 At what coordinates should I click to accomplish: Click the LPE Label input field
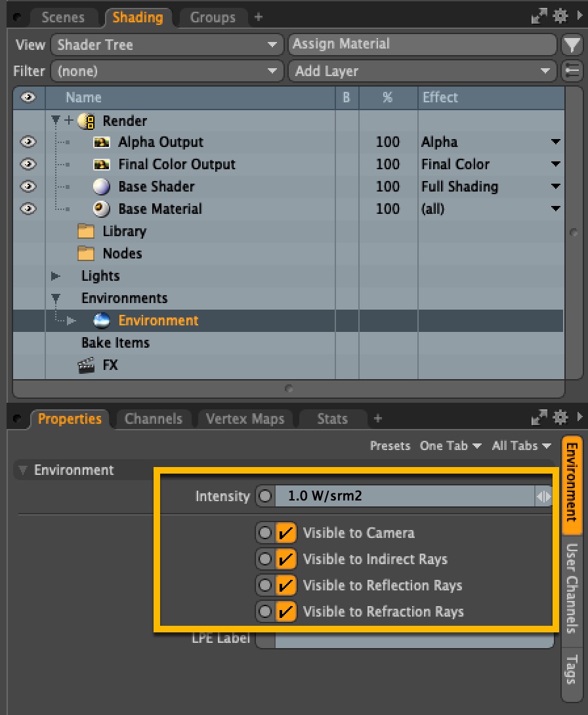[413, 639]
